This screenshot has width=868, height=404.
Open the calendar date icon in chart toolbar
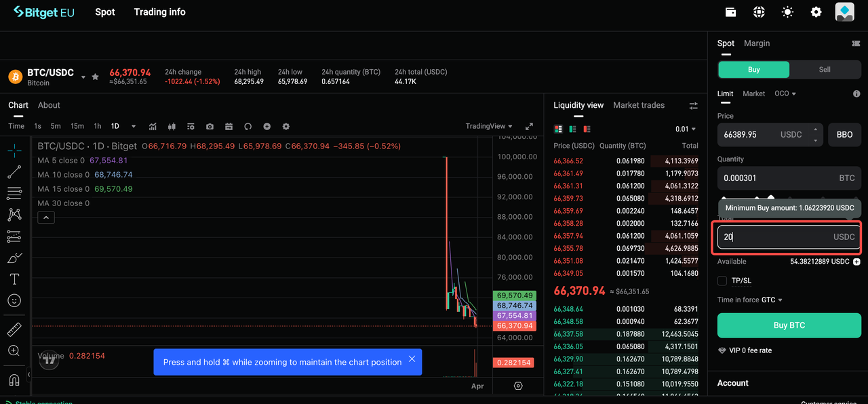click(x=229, y=126)
